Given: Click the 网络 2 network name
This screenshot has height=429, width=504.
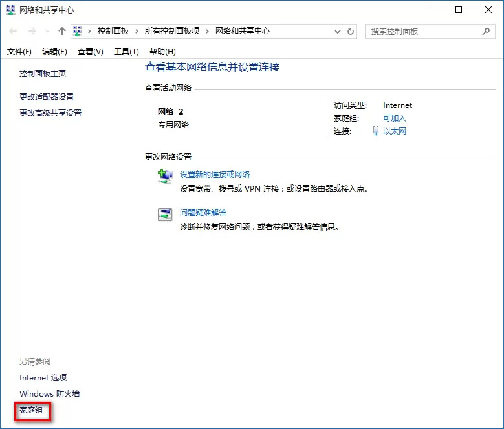Looking at the screenshot, I should click(x=170, y=112).
